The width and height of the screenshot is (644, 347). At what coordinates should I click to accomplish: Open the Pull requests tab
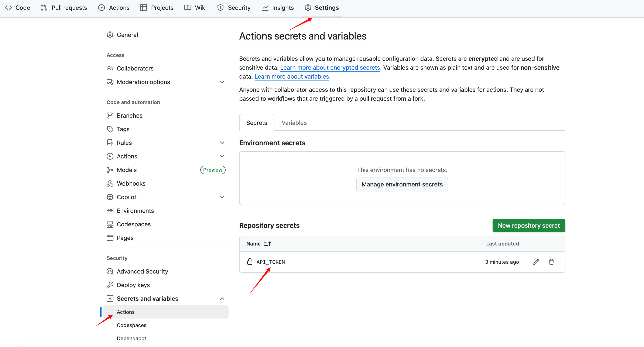64,8
